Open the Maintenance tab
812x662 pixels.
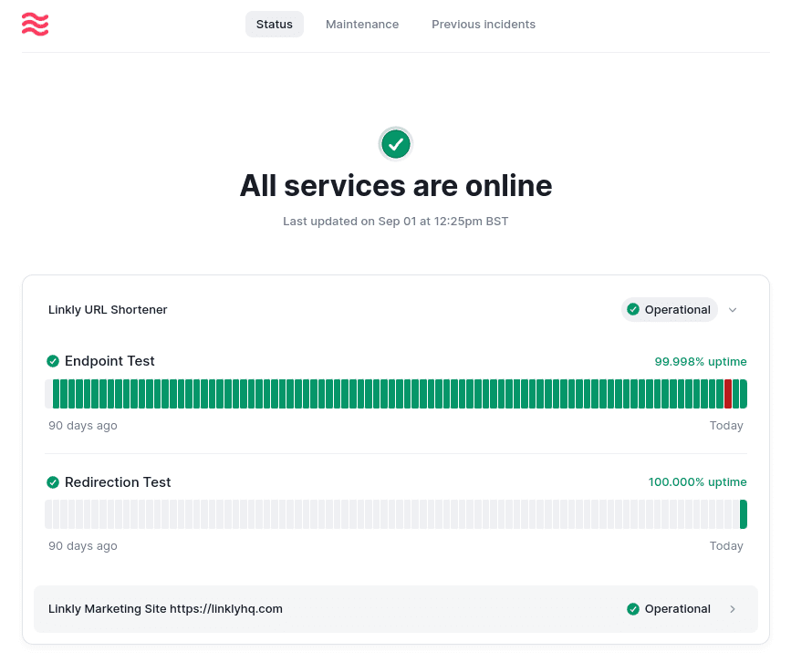[x=362, y=25]
